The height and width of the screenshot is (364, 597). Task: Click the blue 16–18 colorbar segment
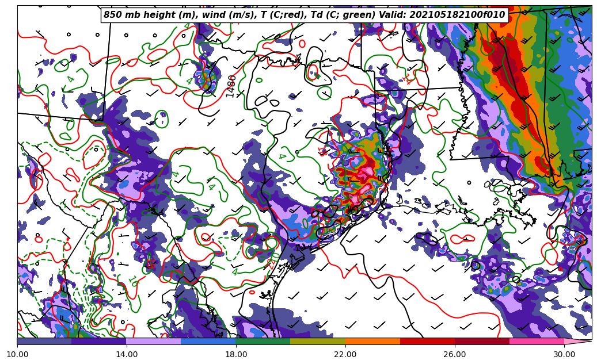pos(208,341)
